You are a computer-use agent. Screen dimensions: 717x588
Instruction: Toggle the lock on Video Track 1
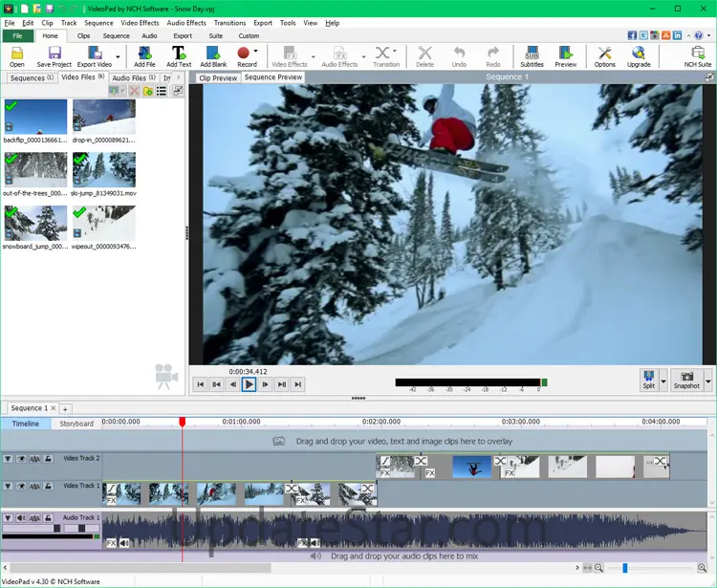46,487
